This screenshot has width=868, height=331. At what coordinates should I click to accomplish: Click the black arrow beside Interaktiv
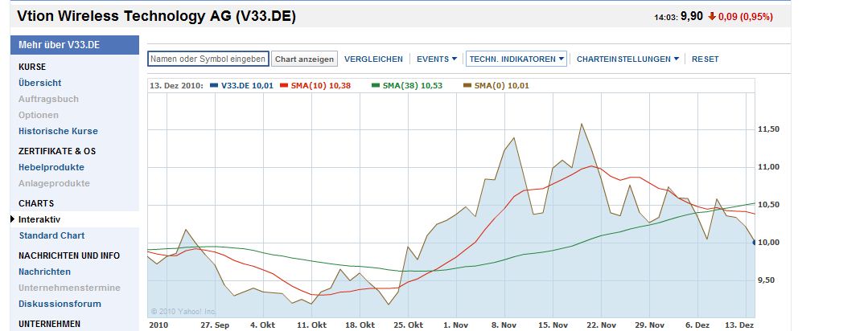(x=13, y=219)
